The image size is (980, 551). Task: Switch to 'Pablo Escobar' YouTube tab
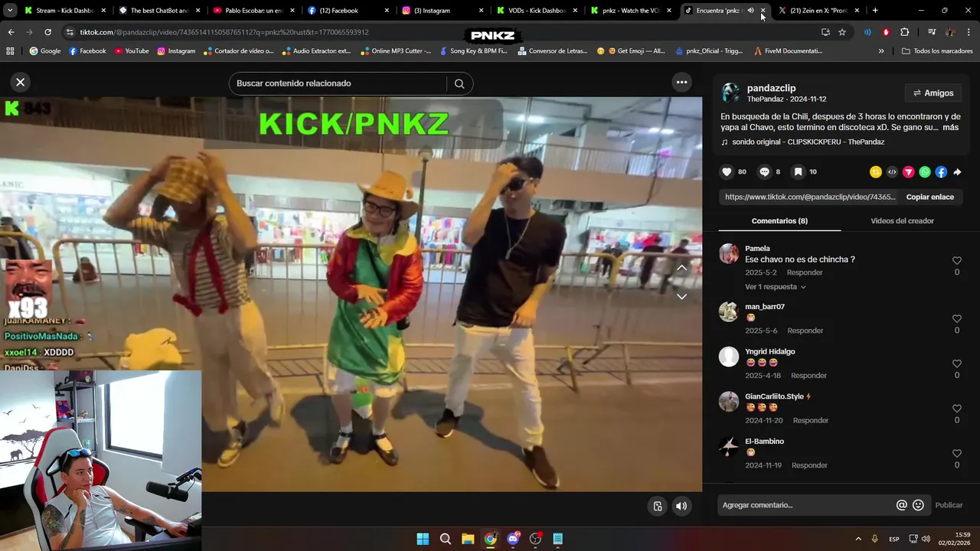[x=253, y=11]
